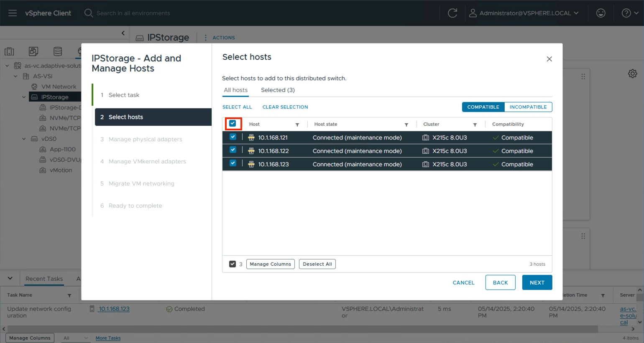Uncheck the select-all hosts checkbox

pyautogui.click(x=233, y=123)
